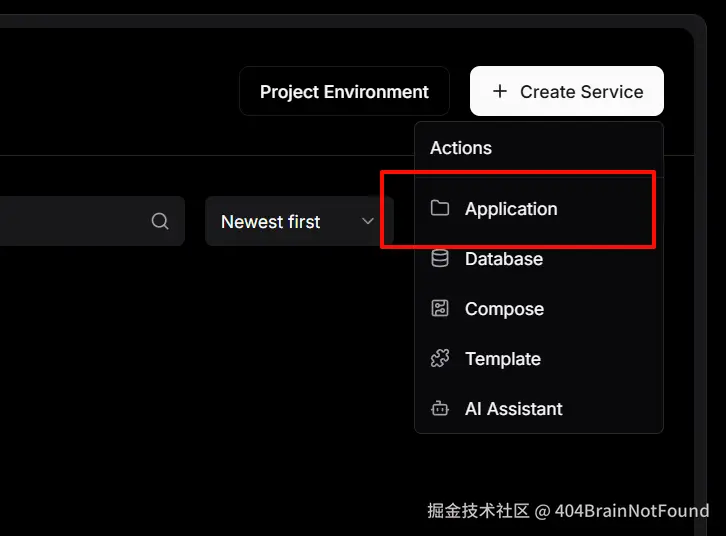The width and height of the screenshot is (726, 536).
Task: Click the folder icon beside Application
Action: click(440, 209)
